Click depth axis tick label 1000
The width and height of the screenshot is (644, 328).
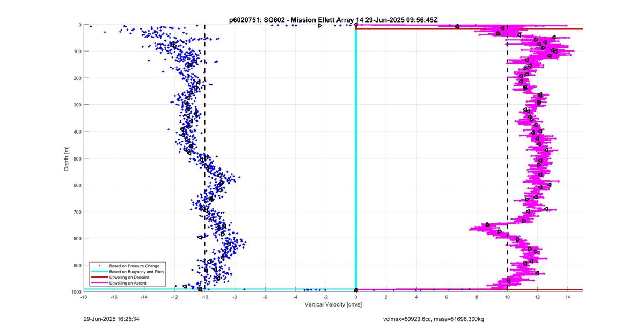[76, 291]
